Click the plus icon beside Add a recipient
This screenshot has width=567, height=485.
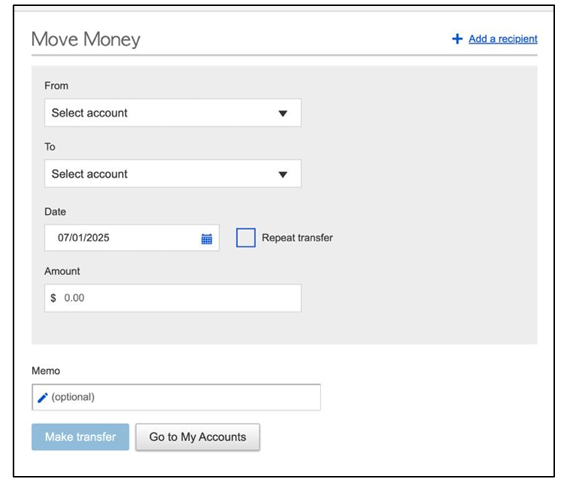pyautogui.click(x=457, y=39)
